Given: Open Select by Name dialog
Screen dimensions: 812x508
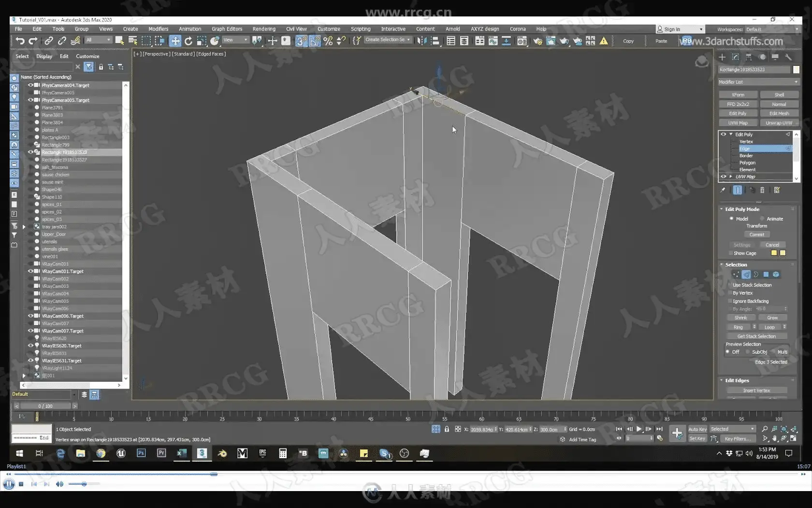Looking at the screenshot, I should 132,41.
